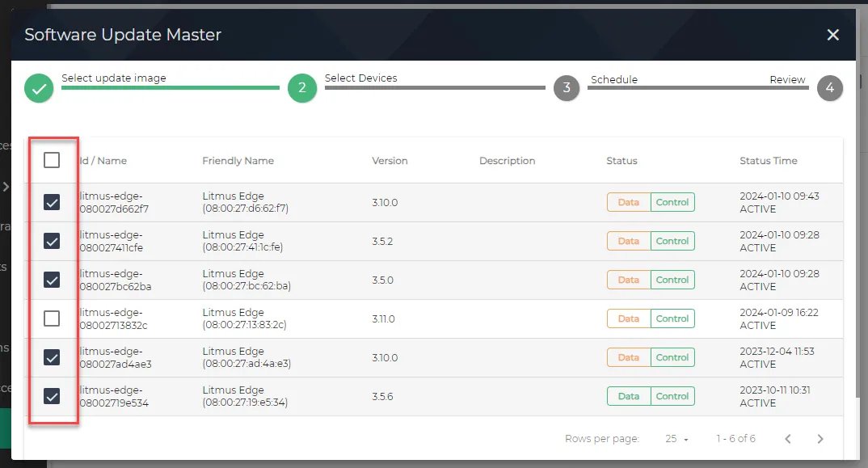
Task: Uncheck device litmus-edge-080027bc62ba
Action: [x=52, y=280]
